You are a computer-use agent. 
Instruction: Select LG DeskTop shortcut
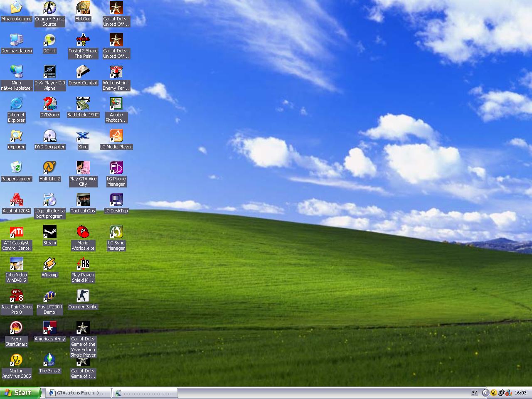[x=116, y=199]
